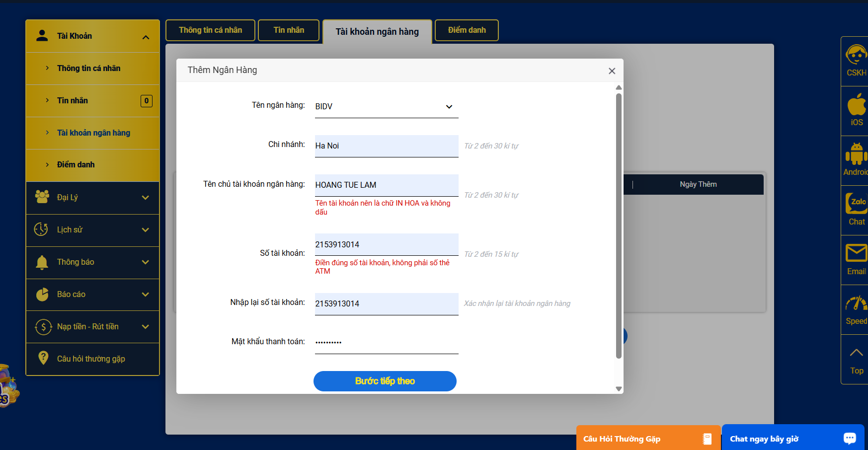Open the Speed test gauge icon
This screenshot has height=450, width=868.
click(x=856, y=303)
